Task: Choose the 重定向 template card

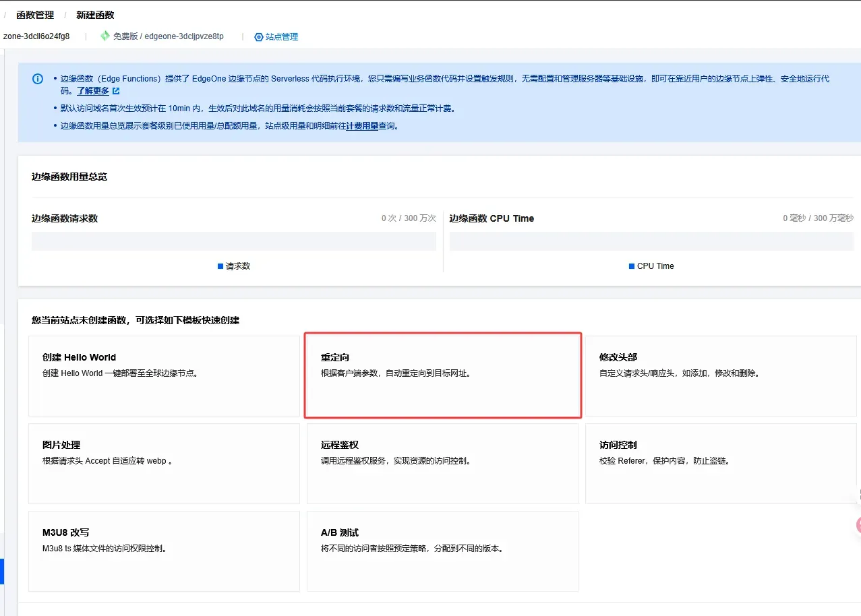Action: [x=442, y=375]
